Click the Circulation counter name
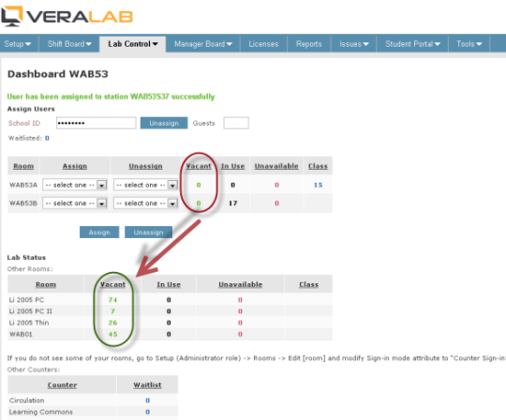Viewport: 506px width, 420px height. 27,400
